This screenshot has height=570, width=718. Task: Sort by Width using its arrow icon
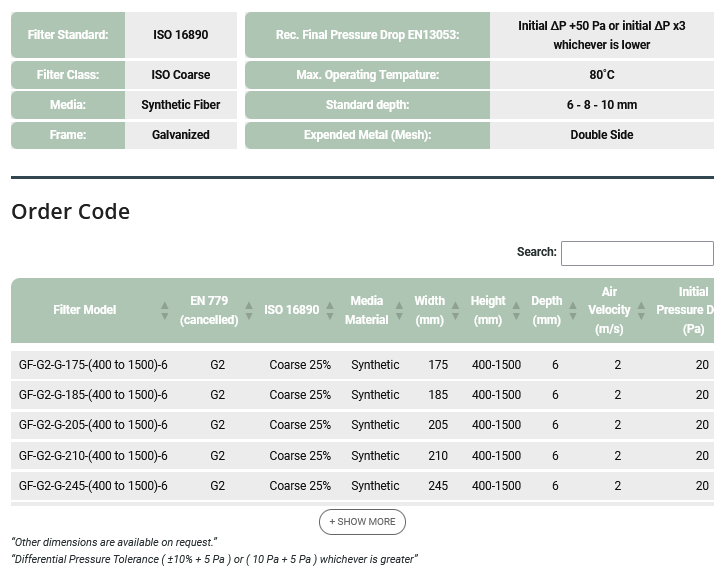[x=455, y=310]
